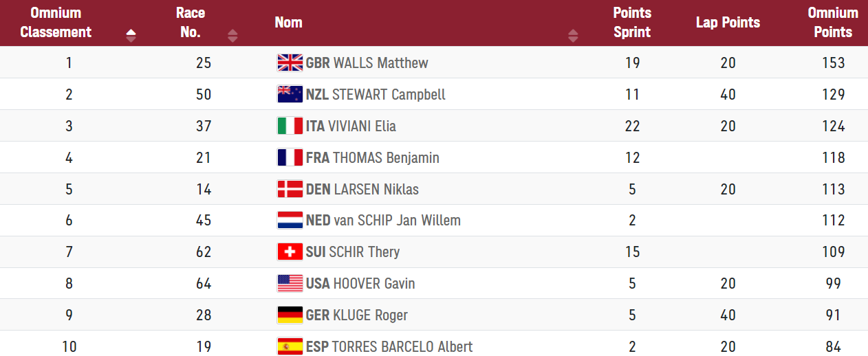The image size is (868, 356).
Task: Click the Lap Points column header
Action: click(728, 23)
